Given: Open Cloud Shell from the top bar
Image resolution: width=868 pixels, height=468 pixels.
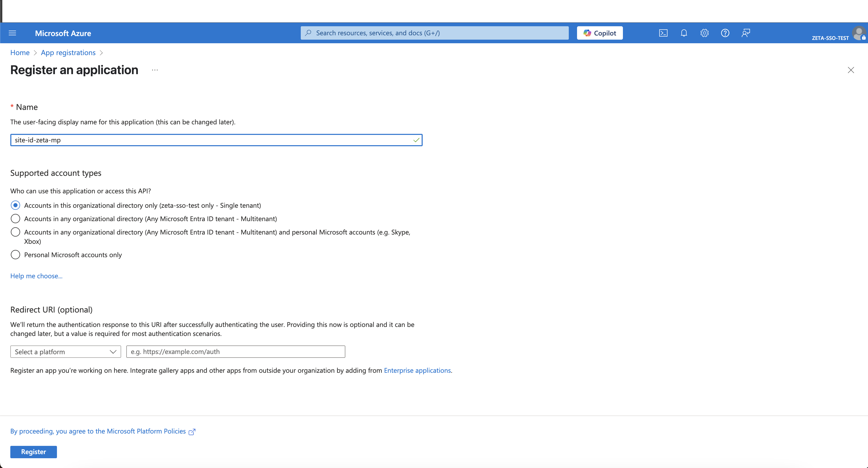Looking at the screenshot, I should [x=663, y=33].
